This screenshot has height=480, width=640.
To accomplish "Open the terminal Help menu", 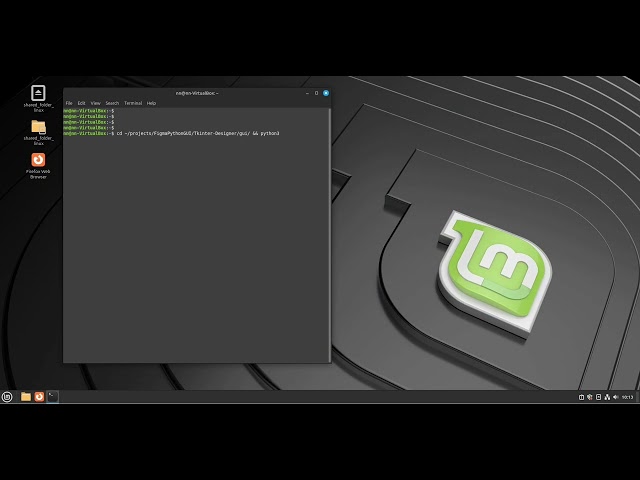I will pos(151,103).
